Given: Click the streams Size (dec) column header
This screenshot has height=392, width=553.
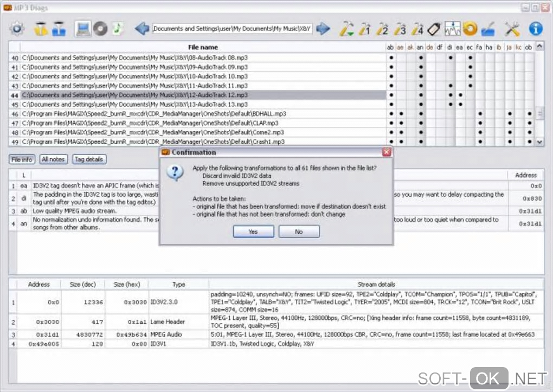Looking at the screenshot, I should coord(82,285).
